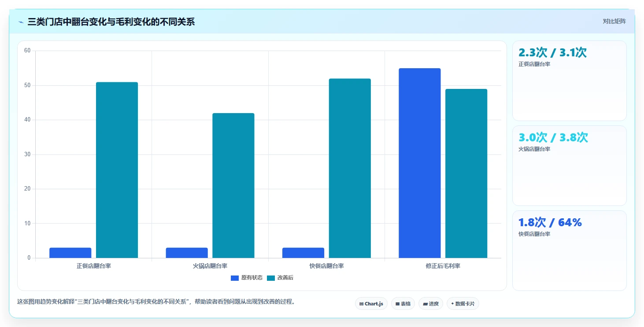The width and height of the screenshot is (644, 327).
Task: Click the 快餐店翻台率 x-axis label
Action: click(x=326, y=266)
